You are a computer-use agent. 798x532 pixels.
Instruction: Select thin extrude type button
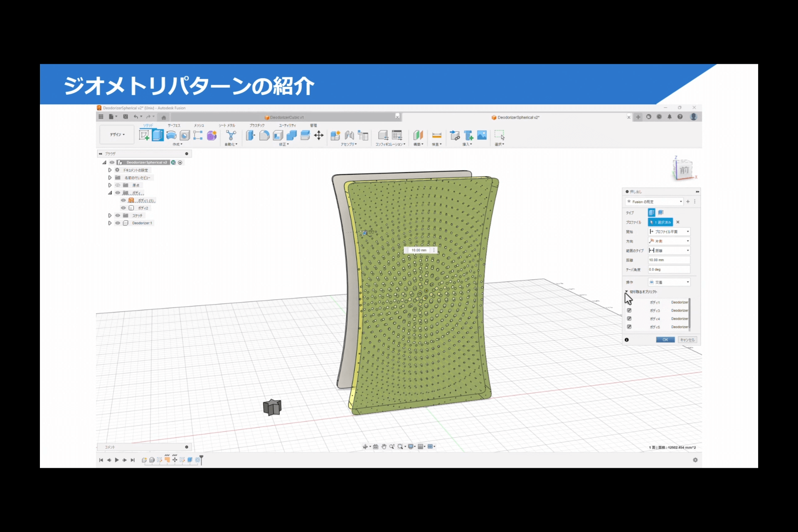(x=661, y=212)
